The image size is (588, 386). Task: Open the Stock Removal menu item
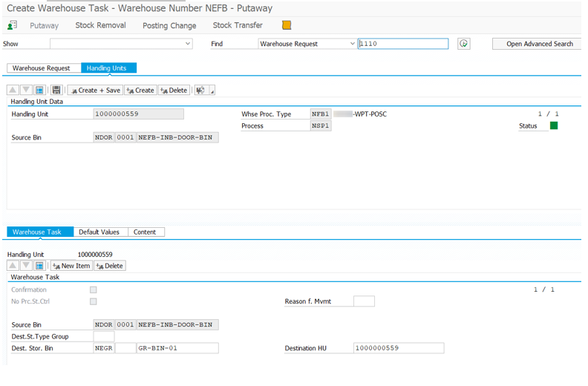coord(100,25)
